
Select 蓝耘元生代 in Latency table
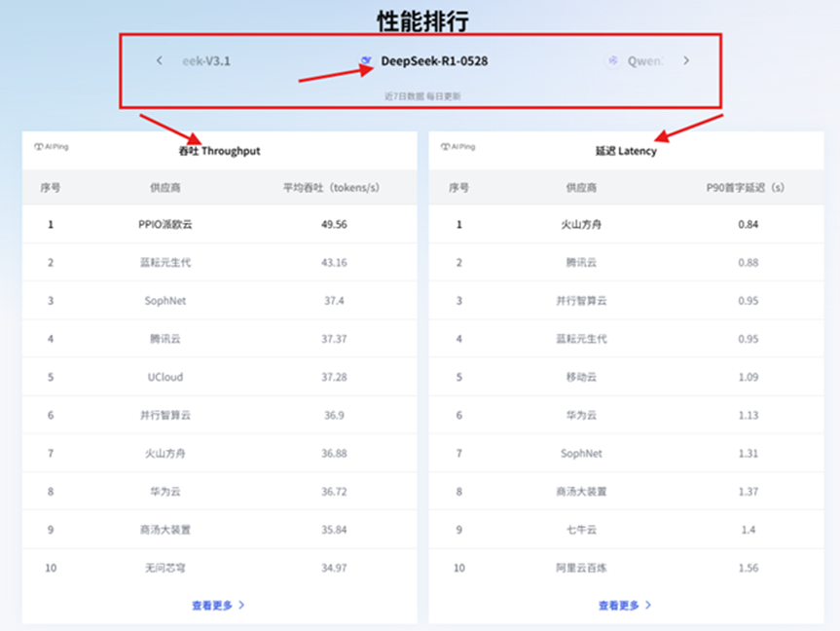coord(581,339)
